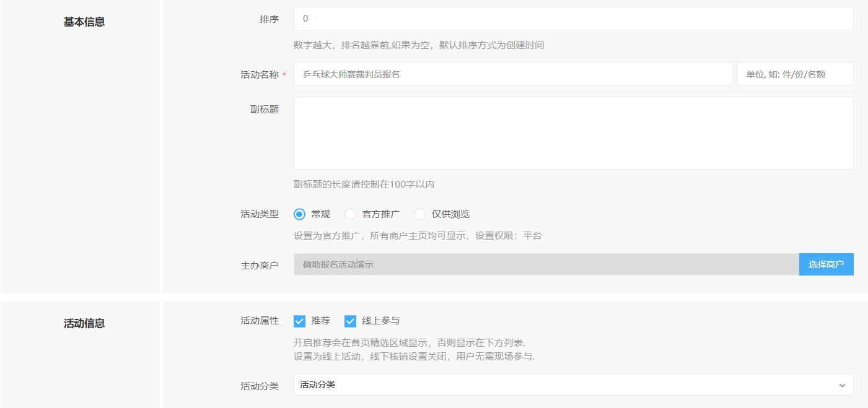Click the 基本信息 section heading
This screenshot has height=408, width=868.
point(84,22)
